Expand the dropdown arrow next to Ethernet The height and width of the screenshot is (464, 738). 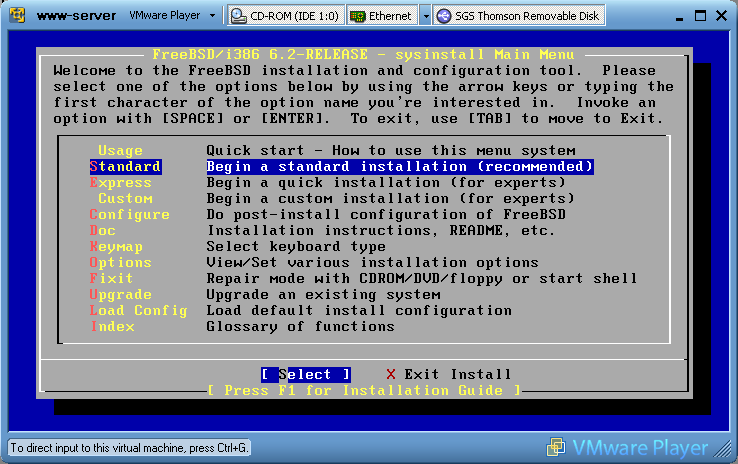coord(425,16)
